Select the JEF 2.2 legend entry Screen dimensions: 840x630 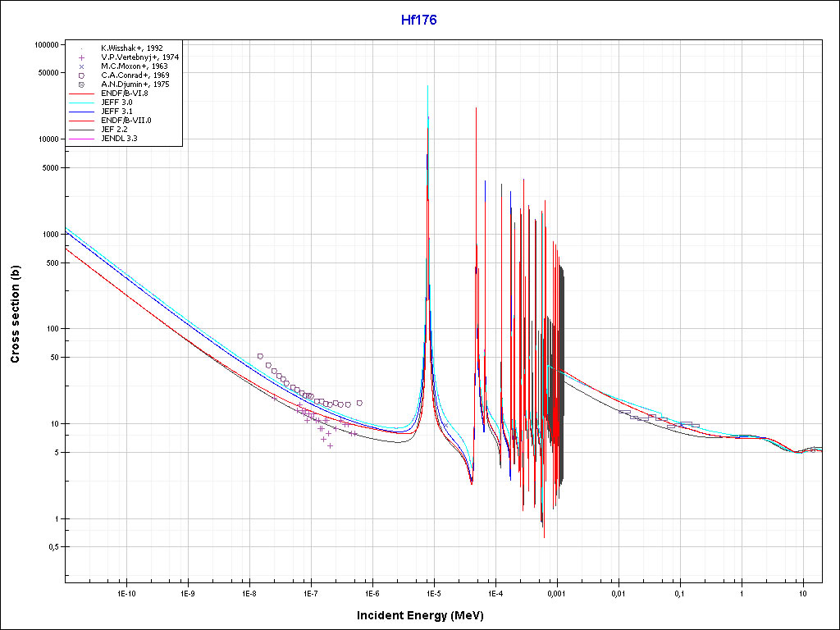[114, 130]
